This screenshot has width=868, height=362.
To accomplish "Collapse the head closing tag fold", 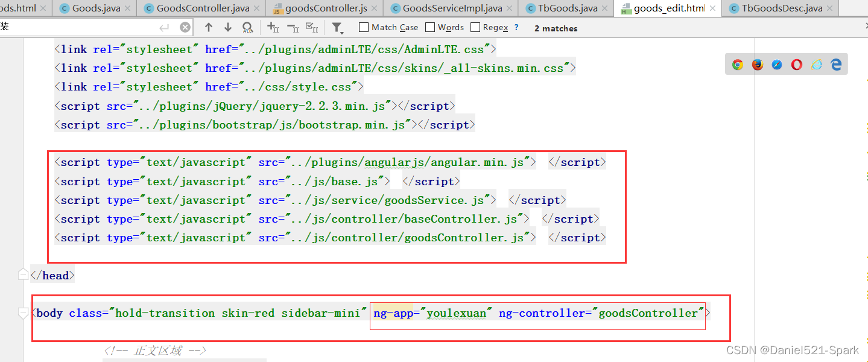I will 23,275.
